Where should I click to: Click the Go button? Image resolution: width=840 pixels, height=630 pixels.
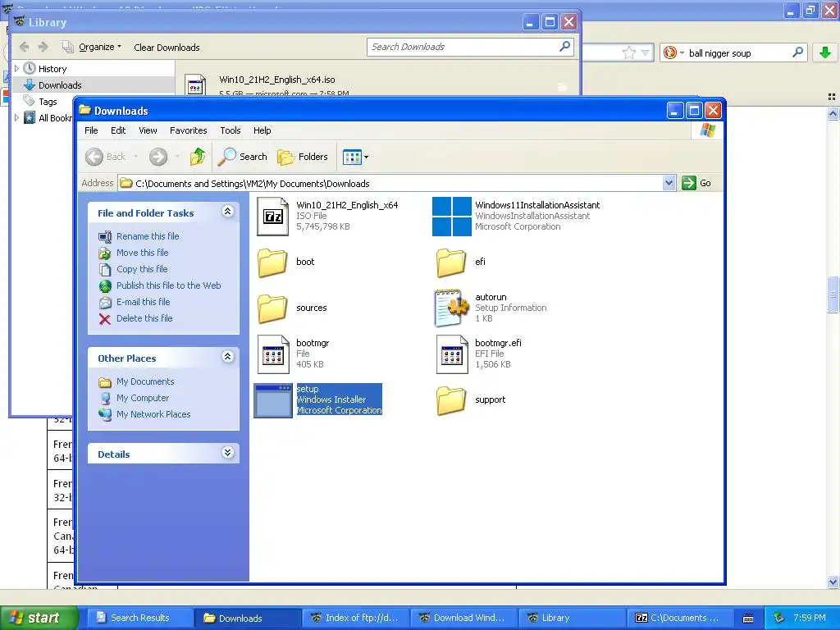tap(696, 183)
